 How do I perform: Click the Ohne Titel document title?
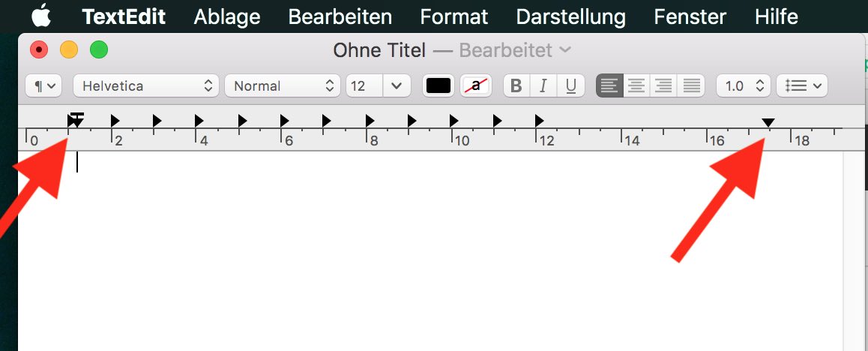379,51
